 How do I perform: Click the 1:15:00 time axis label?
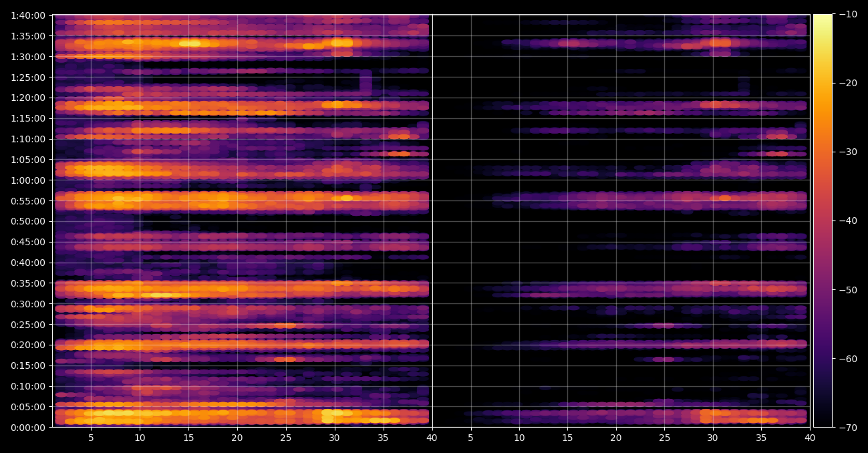coord(28,118)
